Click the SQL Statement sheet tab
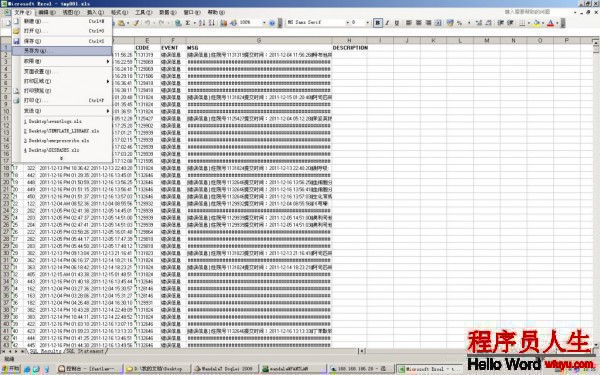The image size is (600, 375). click(x=85, y=351)
